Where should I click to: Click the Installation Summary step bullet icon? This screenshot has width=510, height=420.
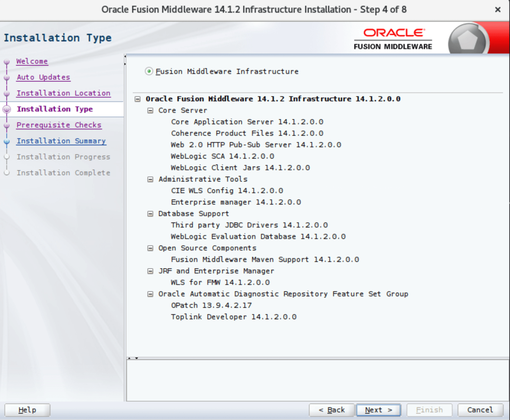point(7,141)
